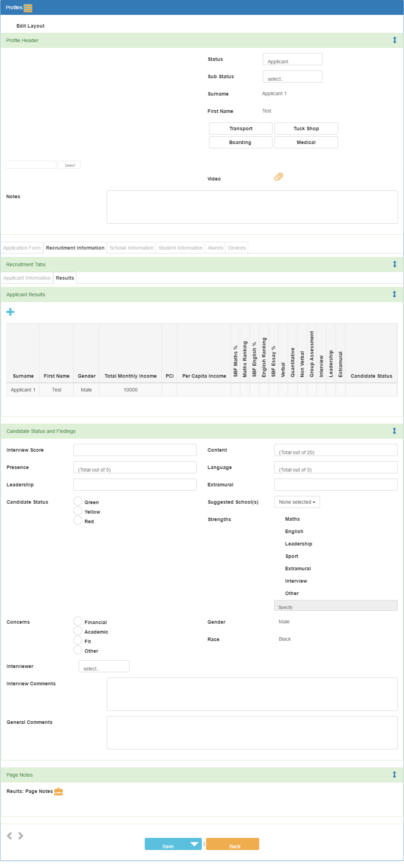Click Profile Header section resize arrow icon
Image resolution: width=404 pixels, height=868 pixels.
394,40
